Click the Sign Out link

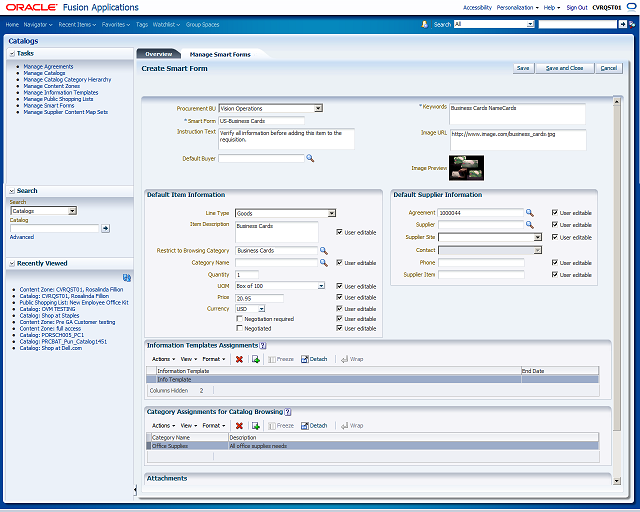click(x=577, y=7)
